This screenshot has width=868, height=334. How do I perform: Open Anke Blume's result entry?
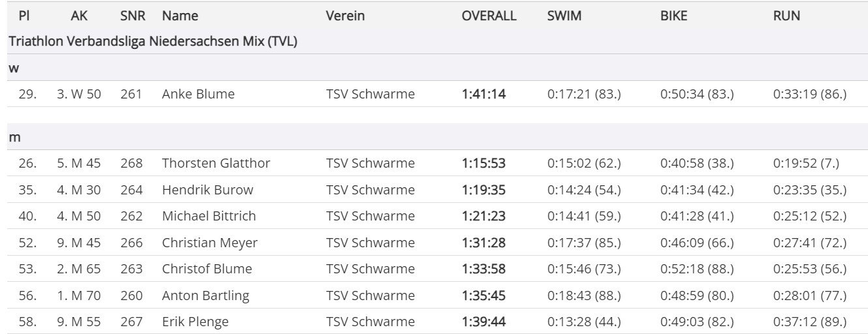198,94
